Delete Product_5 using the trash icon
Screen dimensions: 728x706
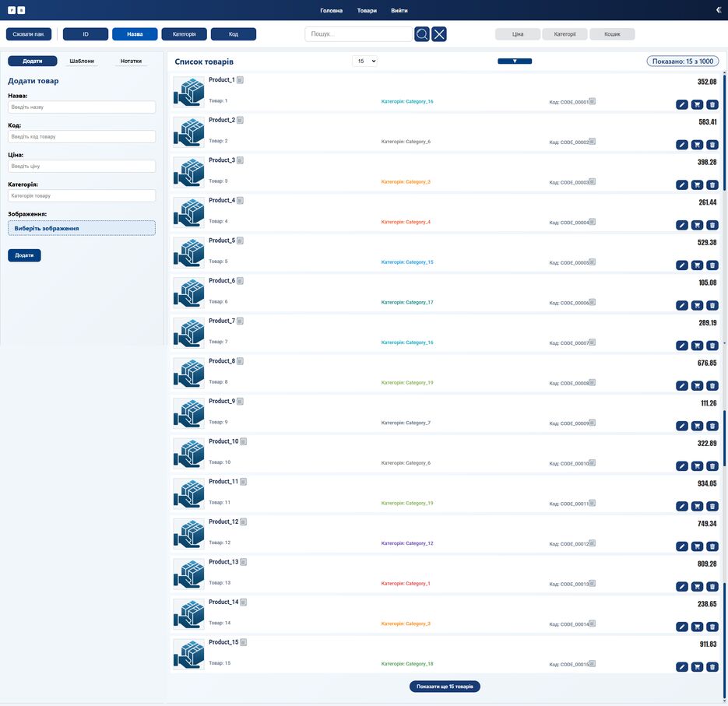712,265
